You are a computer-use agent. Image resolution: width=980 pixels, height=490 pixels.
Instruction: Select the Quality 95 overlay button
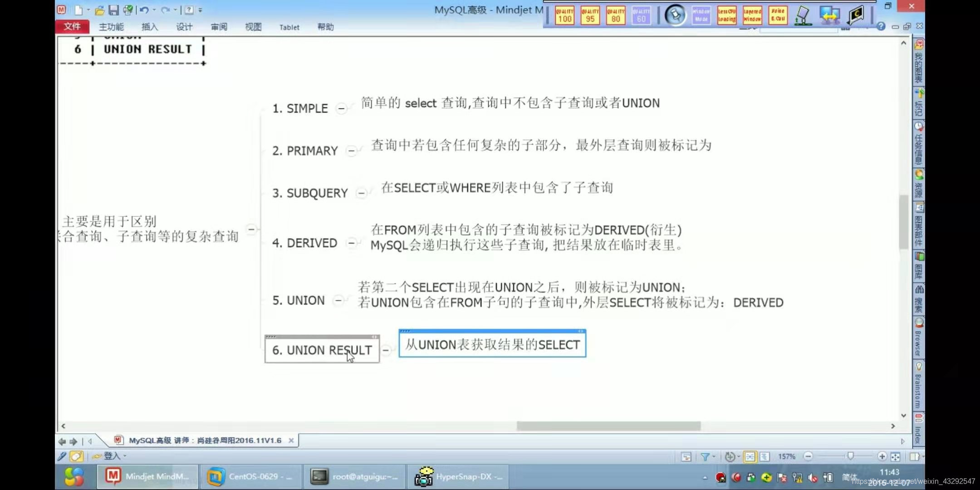click(x=590, y=15)
